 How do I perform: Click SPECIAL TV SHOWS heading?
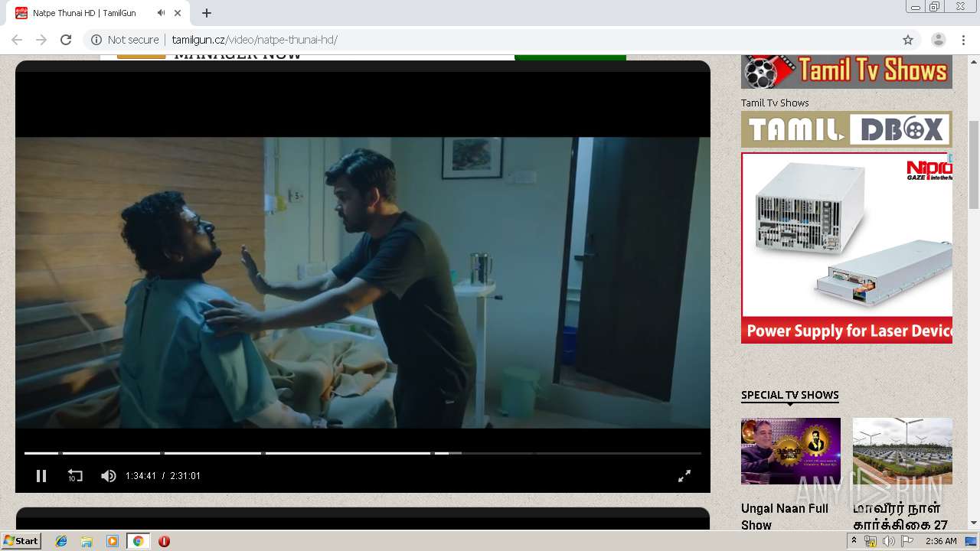[x=790, y=395]
